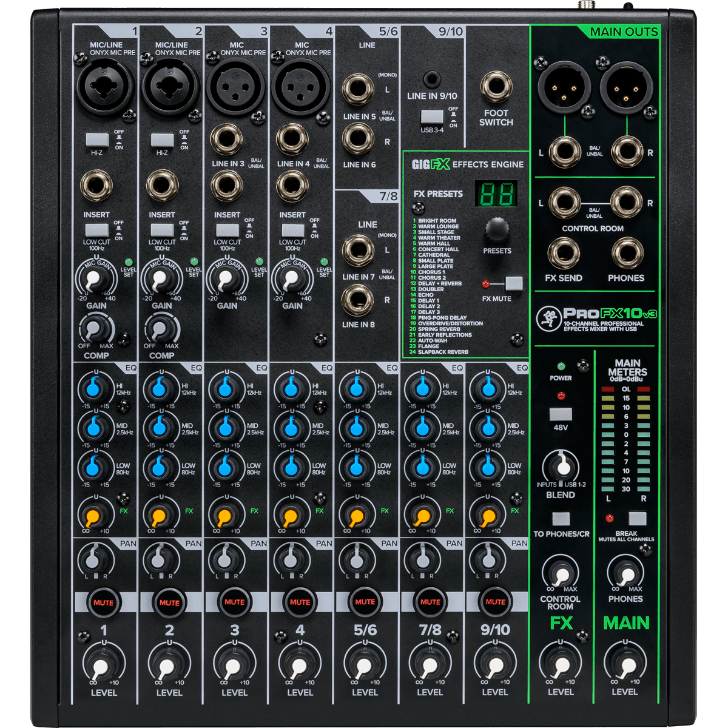The image size is (728, 728).
Task: Toggle the FX MUTE switch
Action: pos(514,283)
